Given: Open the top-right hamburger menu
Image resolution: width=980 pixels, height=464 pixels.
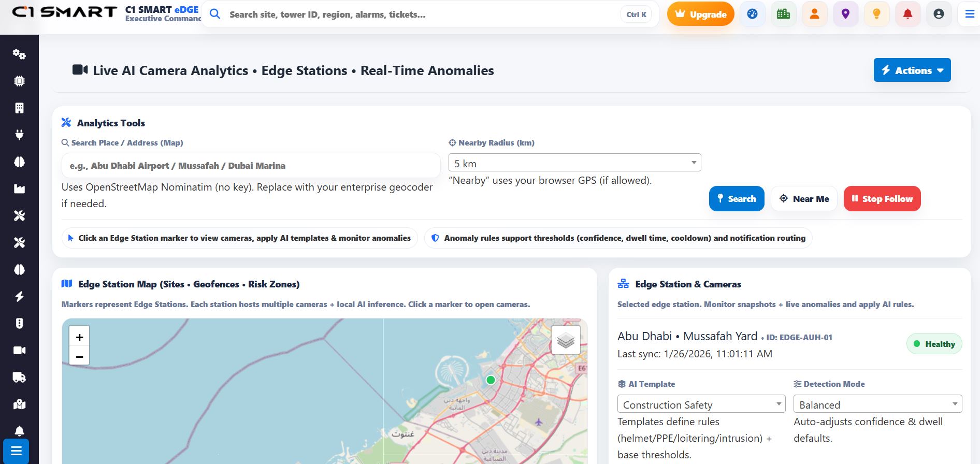Looking at the screenshot, I should pyautogui.click(x=969, y=14).
